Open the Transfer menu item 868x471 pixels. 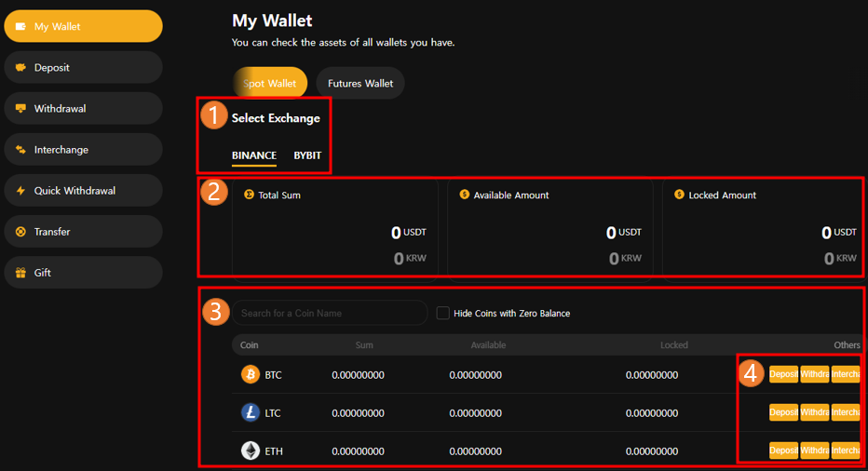[x=83, y=232]
